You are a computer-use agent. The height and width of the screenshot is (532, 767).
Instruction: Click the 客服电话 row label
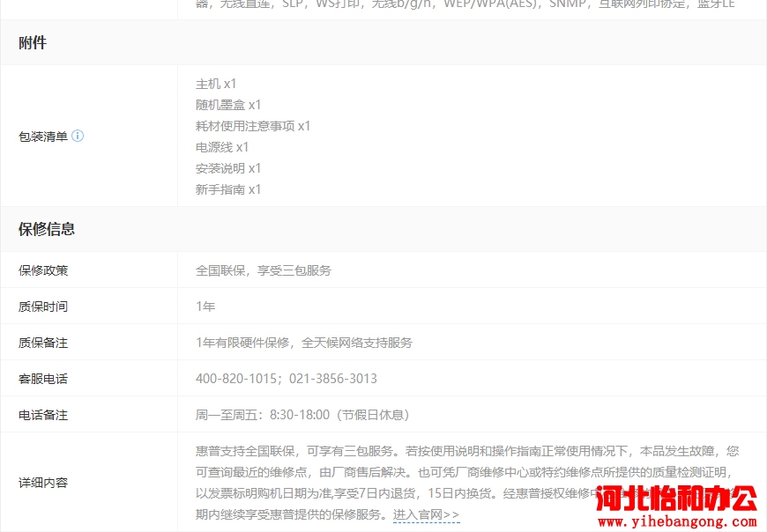[43, 379]
